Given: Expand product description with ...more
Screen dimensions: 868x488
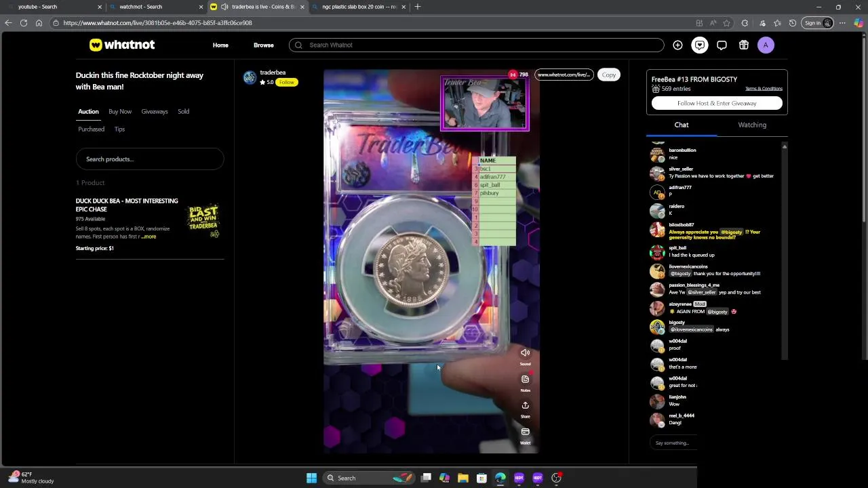Looking at the screenshot, I should (149, 237).
